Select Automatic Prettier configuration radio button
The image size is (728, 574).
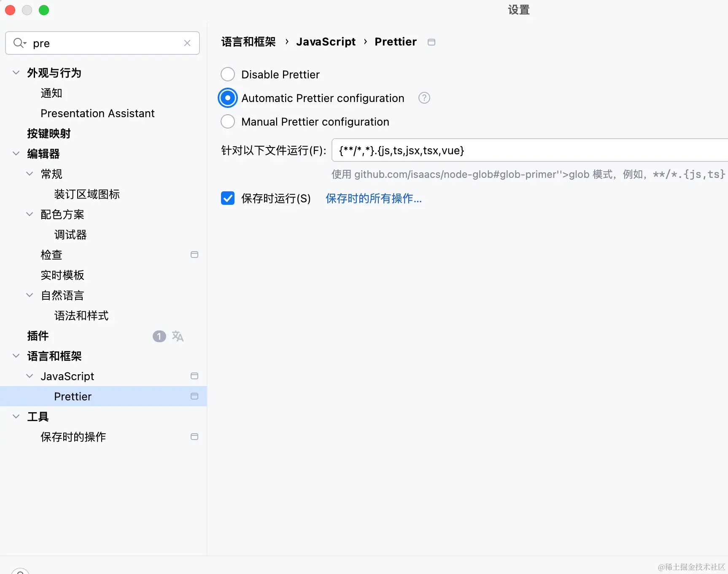point(228,98)
